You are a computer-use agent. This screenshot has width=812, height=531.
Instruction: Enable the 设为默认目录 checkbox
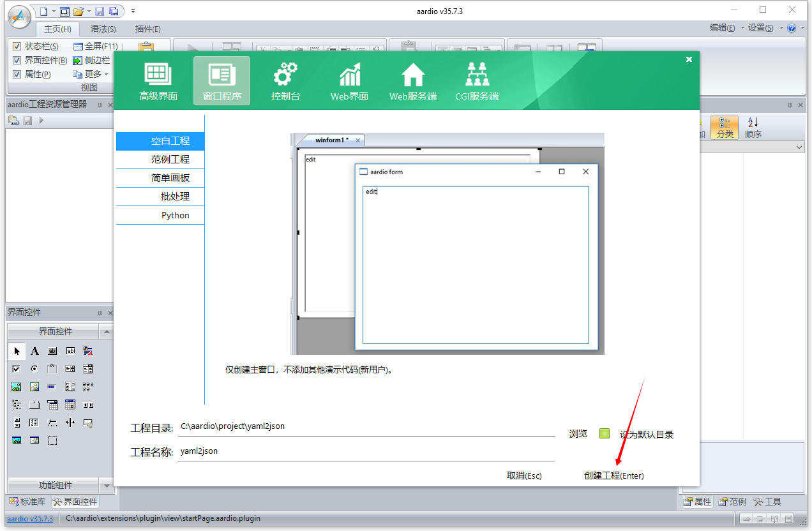(x=604, y=433)
